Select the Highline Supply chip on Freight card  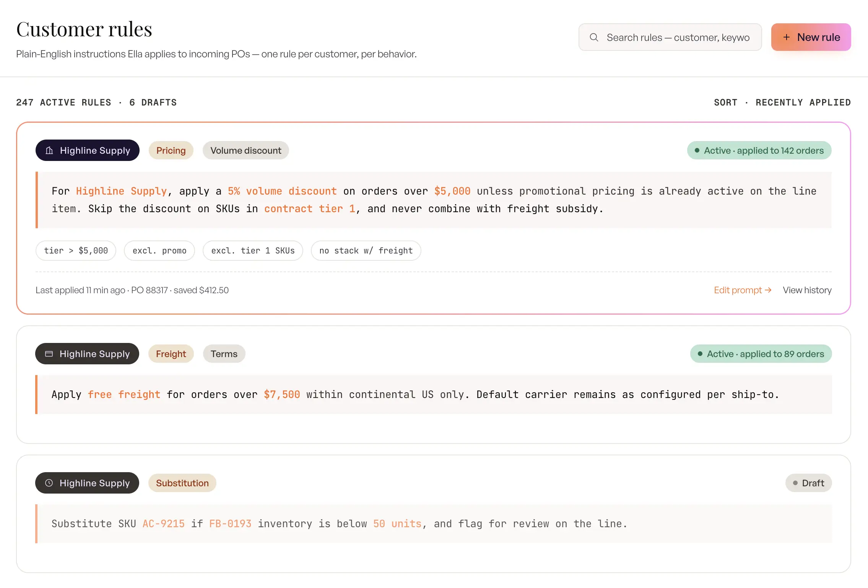pyautogui.click(x=87, y=354)
